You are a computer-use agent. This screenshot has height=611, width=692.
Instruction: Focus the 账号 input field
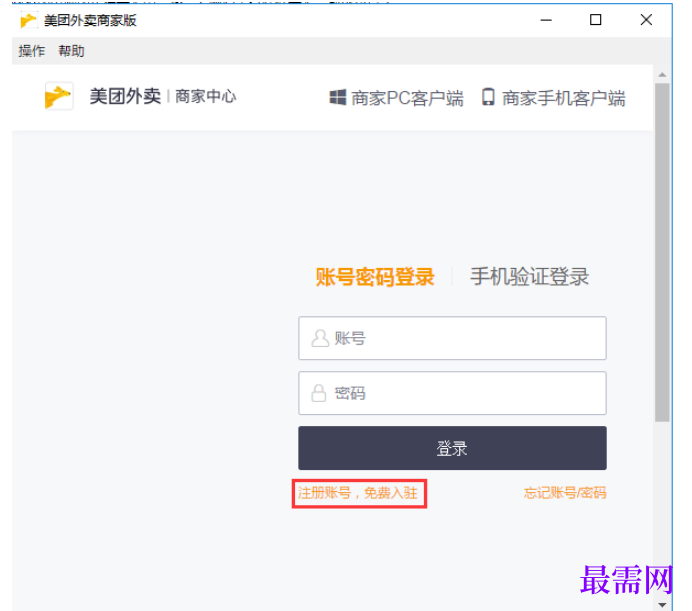pyautogui.click(x=452, y=338)
